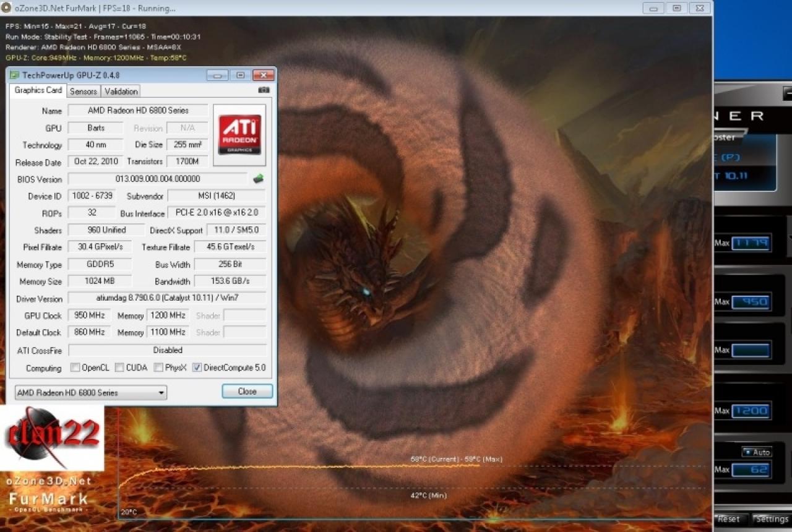792x532 pixels.
Task: Toggle the OpenCL checkbox
Action: tap(75, 367)
